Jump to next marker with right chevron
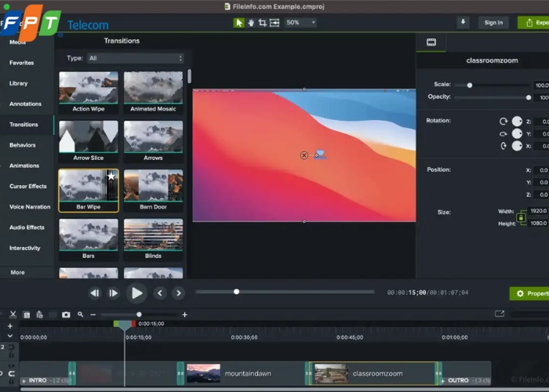This screenshot has height=392, width=549. click(179, 293)
